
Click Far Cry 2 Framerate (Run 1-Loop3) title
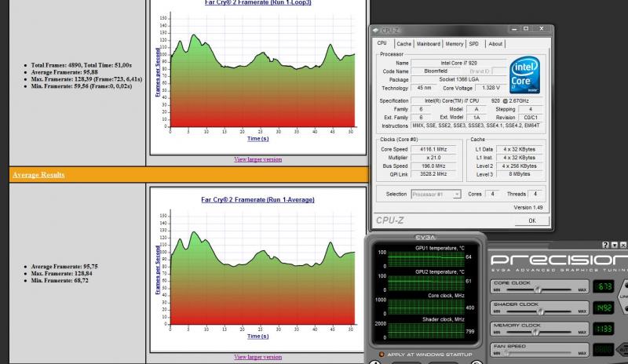click(258, 2)
